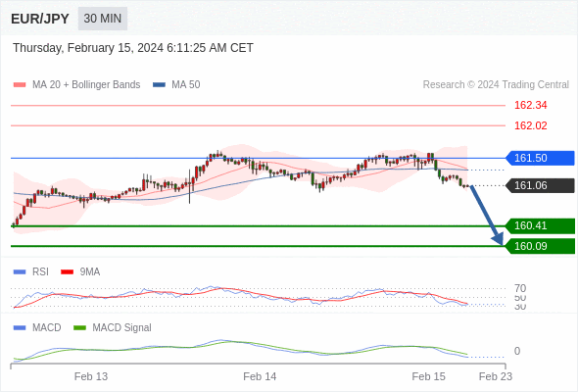Click the MA 20 + Bollinger Bands legend swatch
Viewport: 578px width, 392px height.
click(x=20, y=85)
